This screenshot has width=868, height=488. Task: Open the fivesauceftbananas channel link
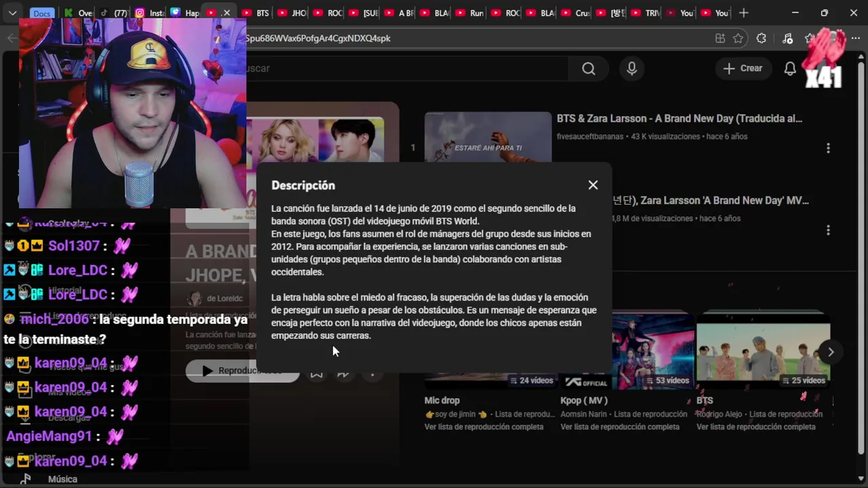(591, 136)
